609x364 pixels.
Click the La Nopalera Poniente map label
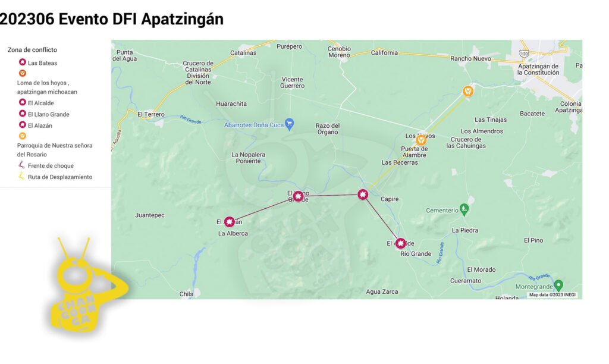(x=248, y=158)
